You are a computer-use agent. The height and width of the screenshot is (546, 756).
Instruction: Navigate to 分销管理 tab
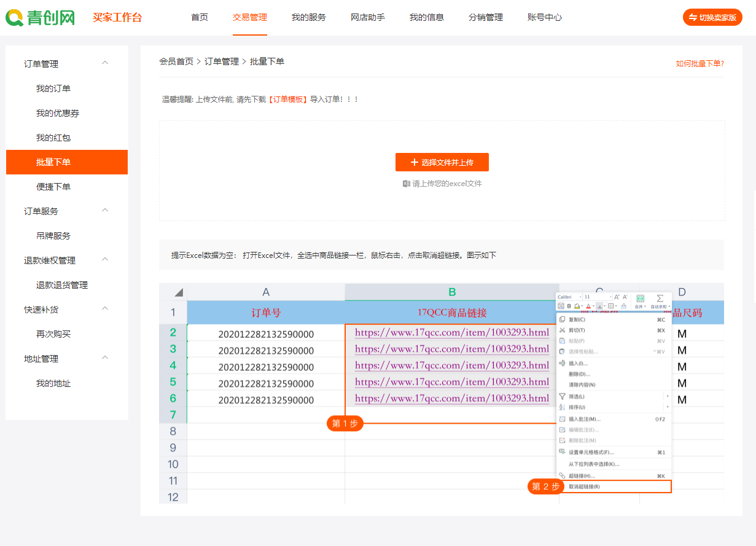click(486, 17)
